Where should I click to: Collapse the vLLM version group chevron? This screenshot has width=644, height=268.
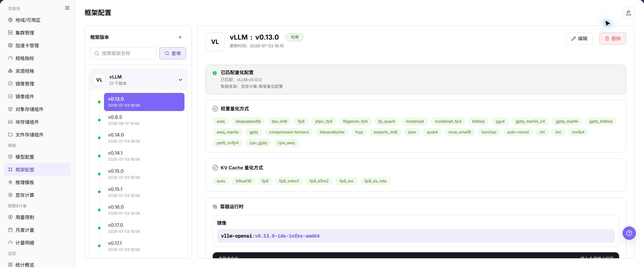(180, 80)
